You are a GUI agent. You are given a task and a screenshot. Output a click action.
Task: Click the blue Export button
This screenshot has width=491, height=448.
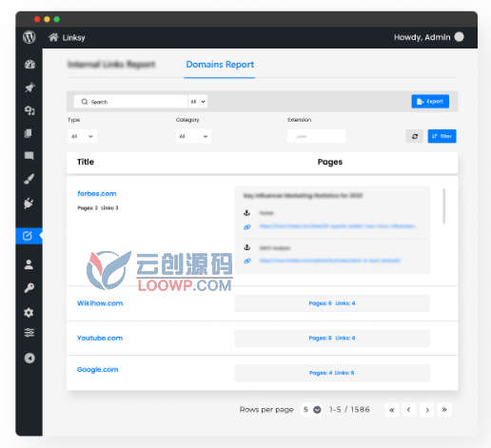click(x=430, y=102)
